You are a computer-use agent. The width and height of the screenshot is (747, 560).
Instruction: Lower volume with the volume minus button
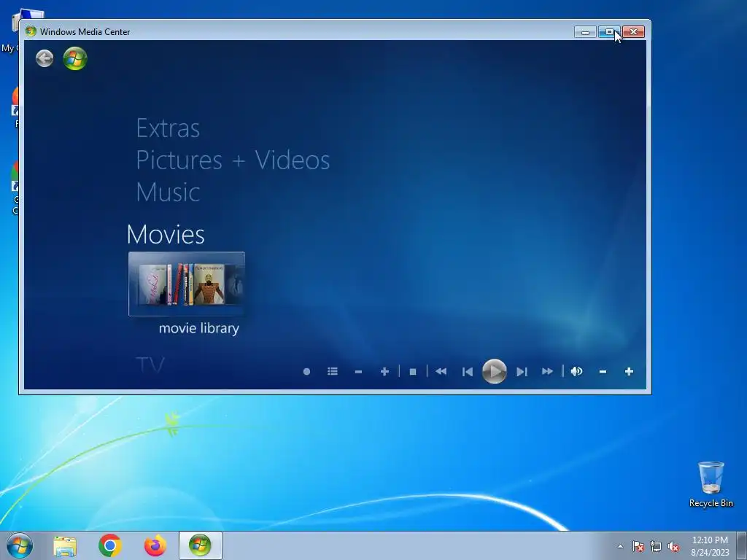coord(603,371)
